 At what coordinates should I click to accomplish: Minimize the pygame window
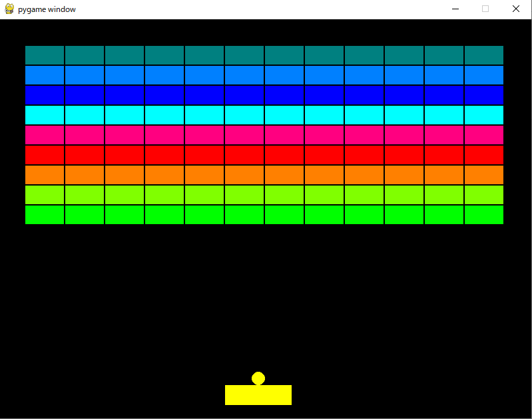[455, 9]
